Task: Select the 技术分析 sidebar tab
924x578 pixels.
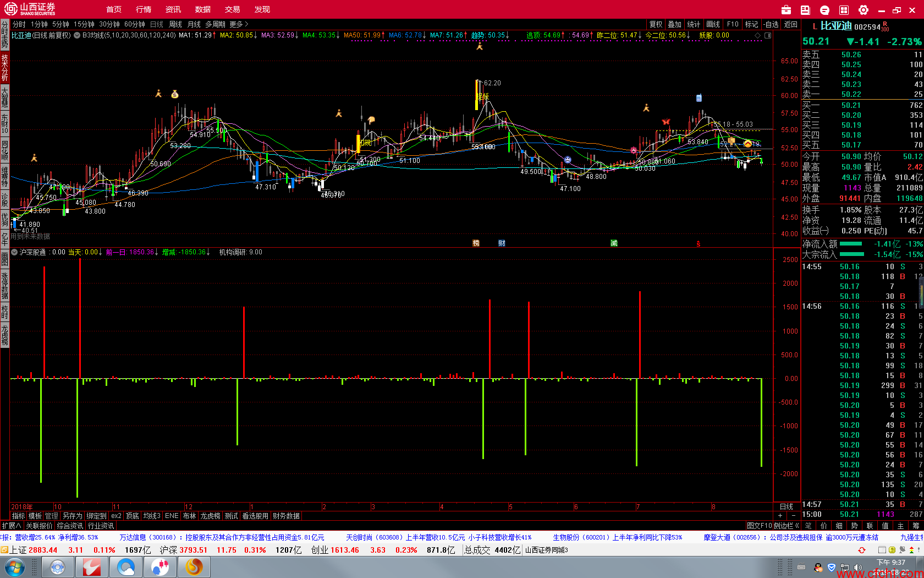Action: click(x=5, y=67)
